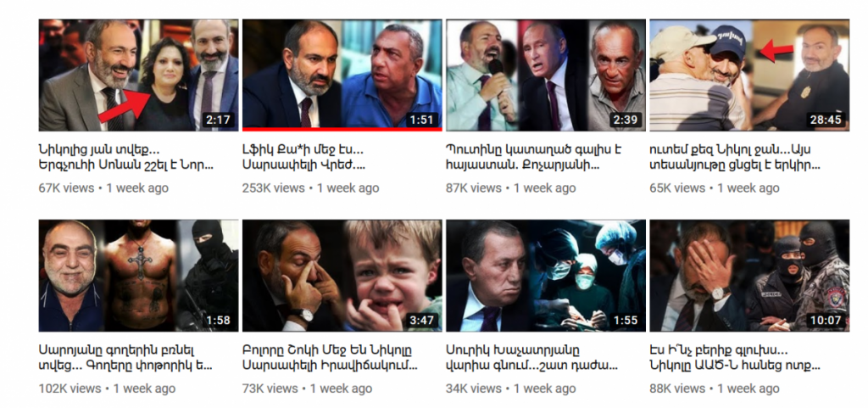The height and width of the screenshot is (408, 868).
Task: Open the thumbnail with the man holding a microphone
Action: pyautogui.click(x=546, y=75)
